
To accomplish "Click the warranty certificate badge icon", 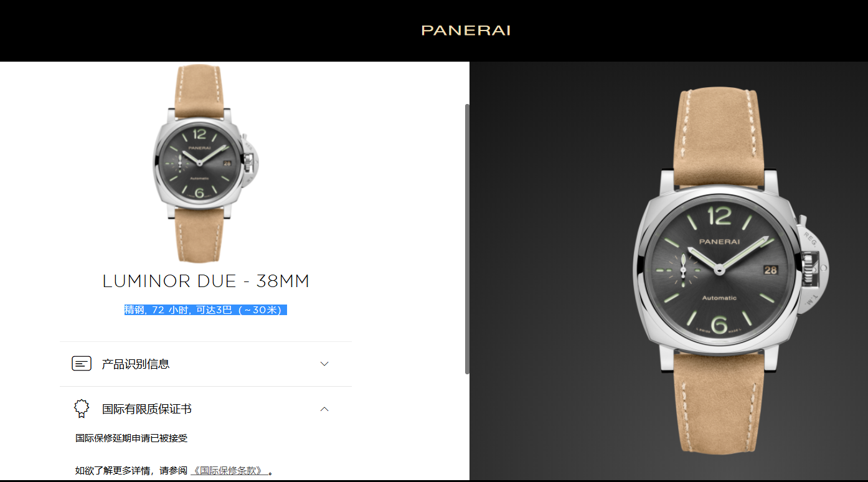I will point(82,409).
